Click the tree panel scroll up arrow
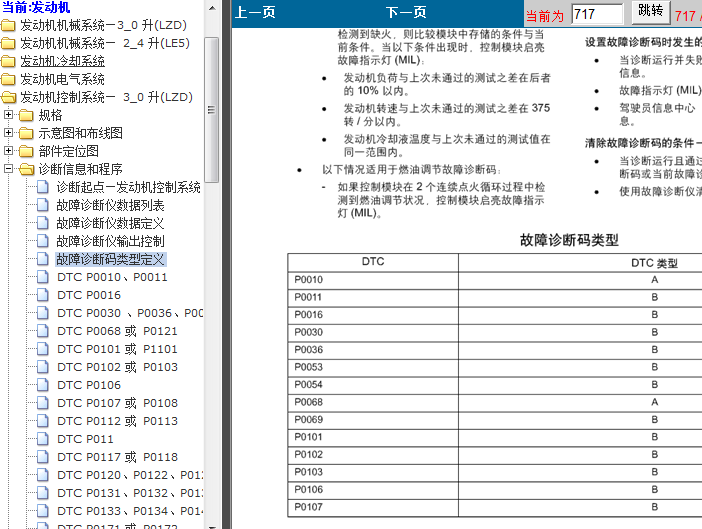This screenshot has height=529, width=702. pyautogui.click(x=212, y=8)
